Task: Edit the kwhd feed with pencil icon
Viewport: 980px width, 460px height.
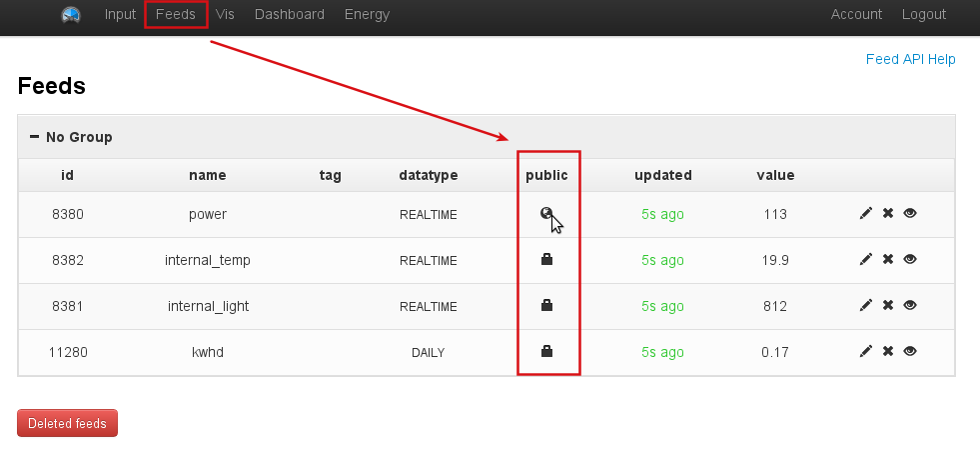Action: point(865,352)
